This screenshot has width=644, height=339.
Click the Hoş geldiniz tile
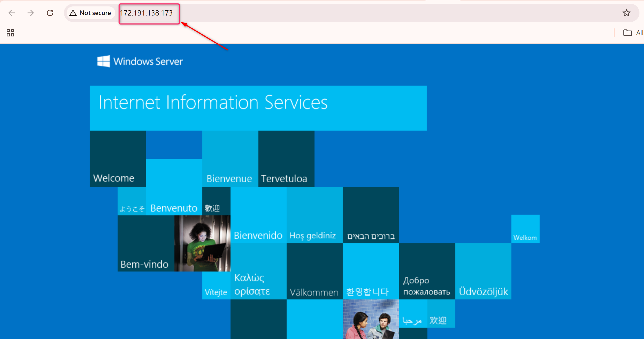(x=315, y=215)
